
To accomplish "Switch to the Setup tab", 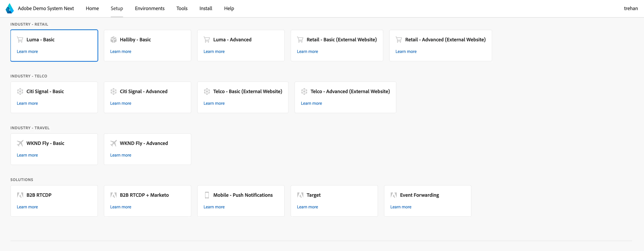I will 117,8.
